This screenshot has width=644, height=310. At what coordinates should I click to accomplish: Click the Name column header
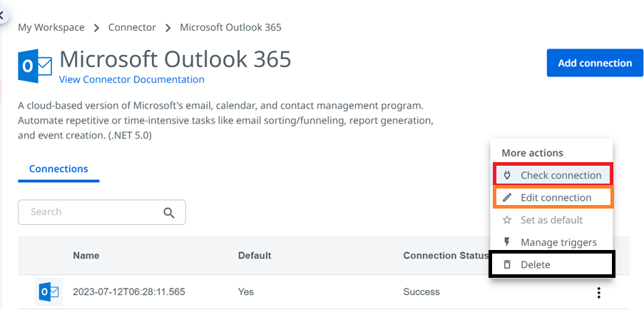[x=86, y=255]
